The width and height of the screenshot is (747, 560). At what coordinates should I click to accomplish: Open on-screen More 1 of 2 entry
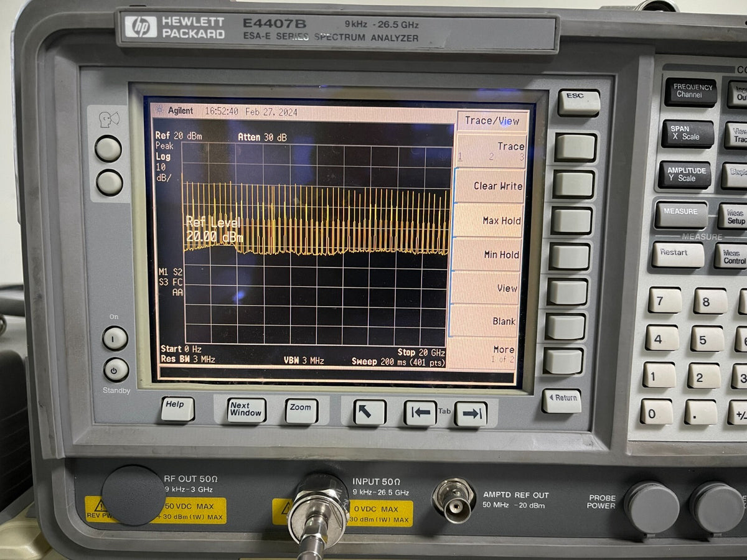coord(482,353)
